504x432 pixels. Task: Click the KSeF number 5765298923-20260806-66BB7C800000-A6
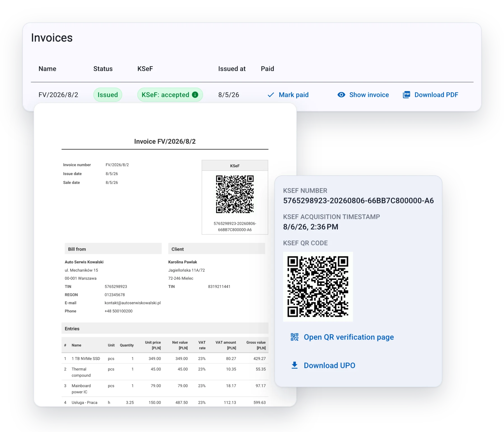click(358, 201)
